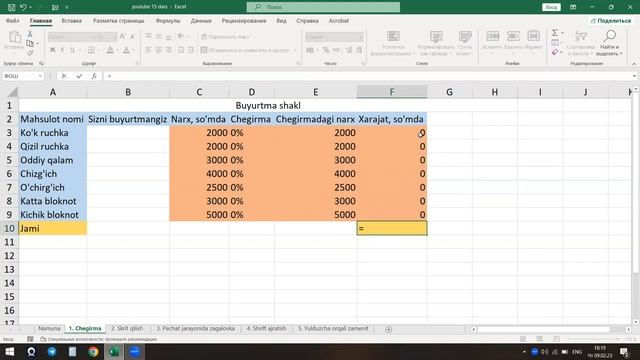Click the Insert Function fx icon
The image size is (640, 360).
94,76
